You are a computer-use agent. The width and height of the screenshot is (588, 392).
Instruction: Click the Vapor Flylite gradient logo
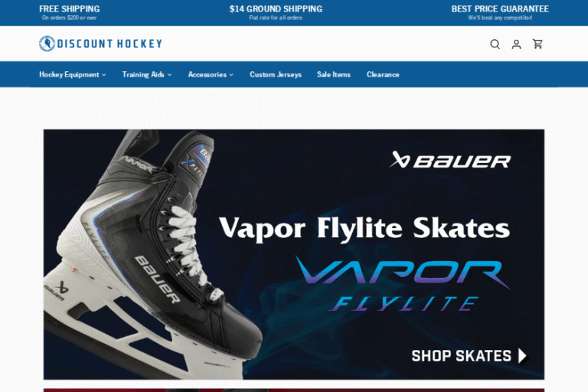coord(403,283)
